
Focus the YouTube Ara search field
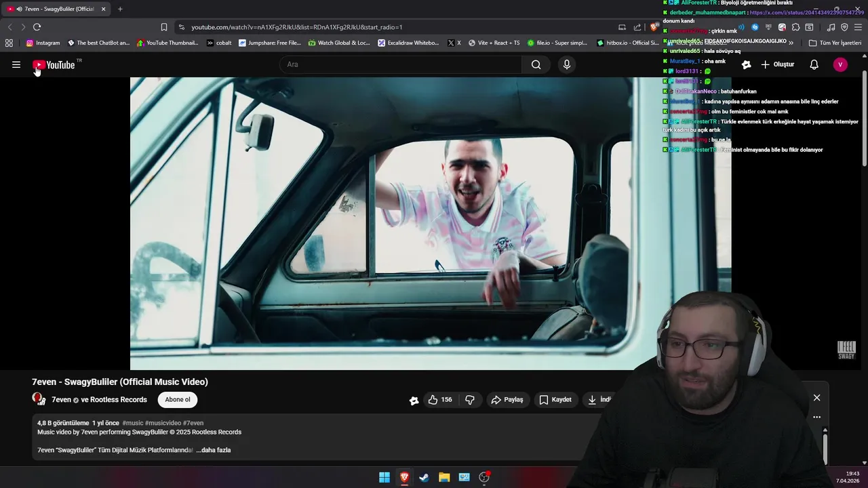pyautogui.click(x=400, y=64)
